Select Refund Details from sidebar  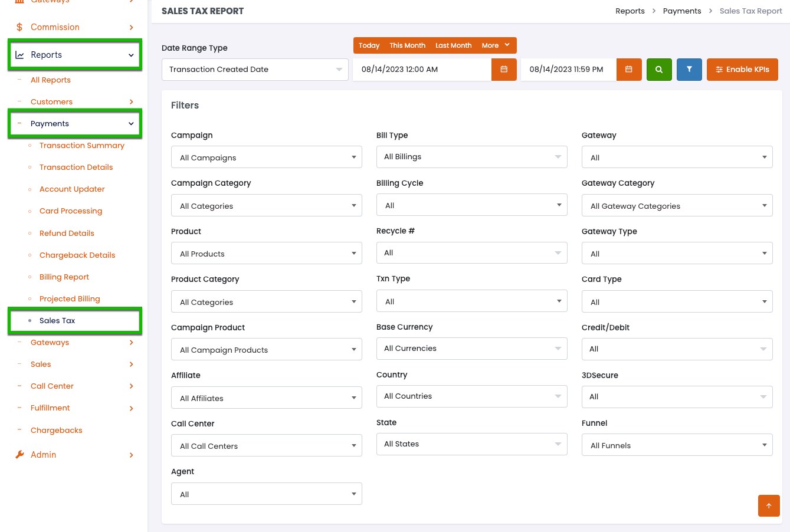pyautogui.click(x=67, y=234)
